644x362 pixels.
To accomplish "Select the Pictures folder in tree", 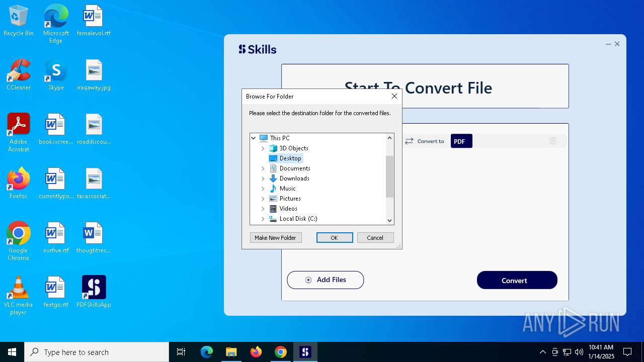I will click(x=290, y=199).
